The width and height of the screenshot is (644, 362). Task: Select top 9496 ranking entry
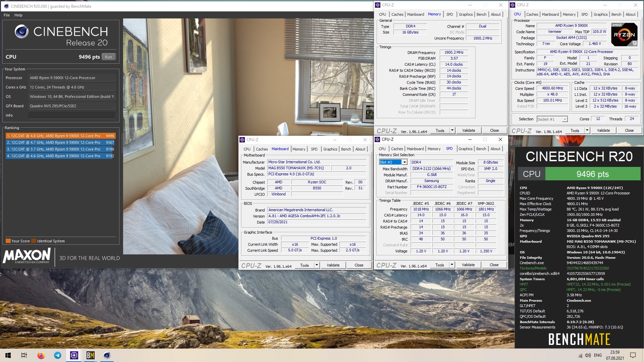[x=60, y=136]
